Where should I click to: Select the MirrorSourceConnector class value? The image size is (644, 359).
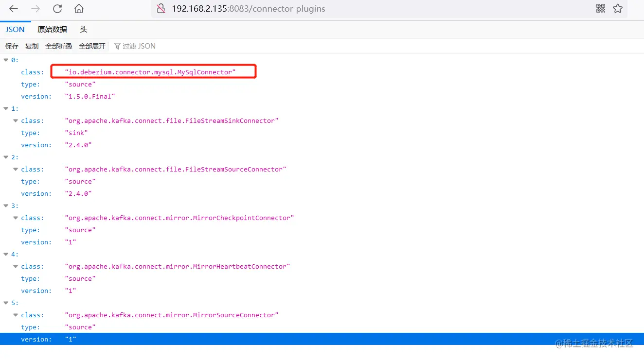(x=172, y=315)
